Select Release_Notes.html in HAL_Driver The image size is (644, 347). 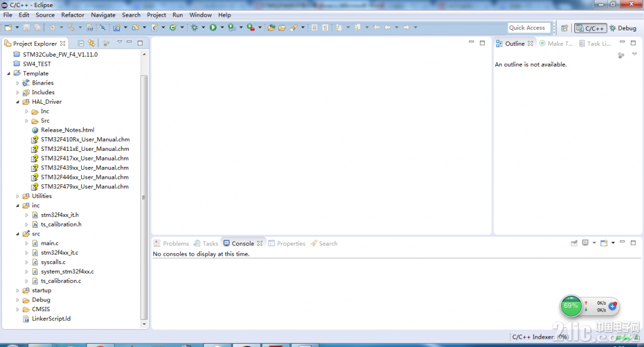pyautogui.click(x=67, y=130)
